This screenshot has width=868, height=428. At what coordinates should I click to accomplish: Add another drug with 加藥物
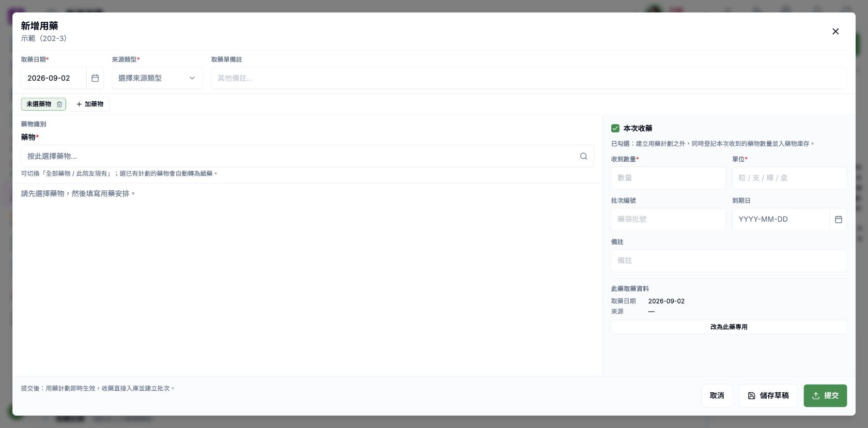(90, 104)
